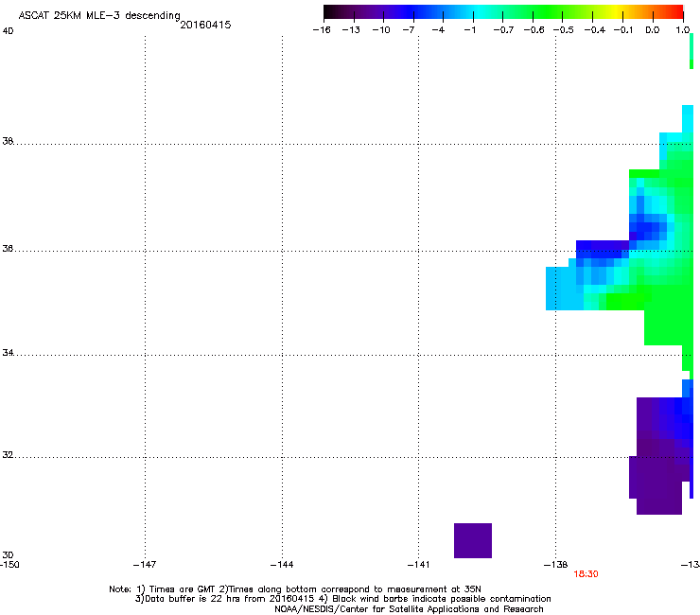Click the -0.6 color scale label
Image resolution: width=700 pixels, height=615 pixels.
(x=534, y=30)
